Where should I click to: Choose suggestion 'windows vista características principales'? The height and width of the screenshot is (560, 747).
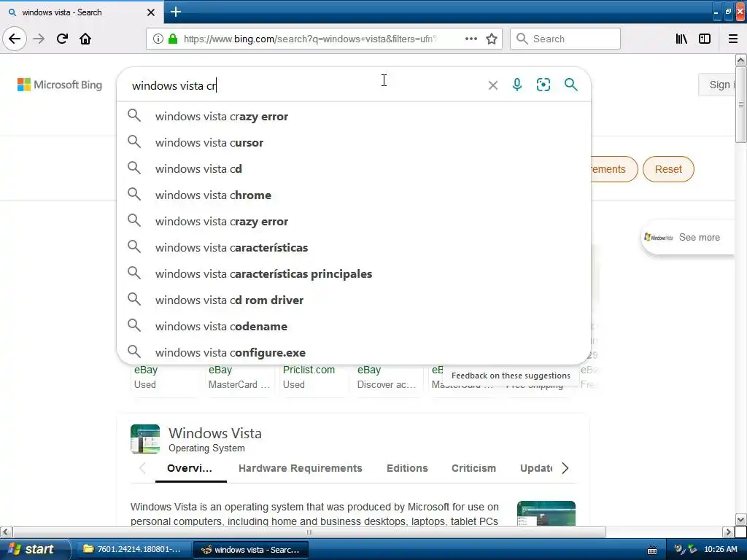pyautogui.click(x=354, y=274)
